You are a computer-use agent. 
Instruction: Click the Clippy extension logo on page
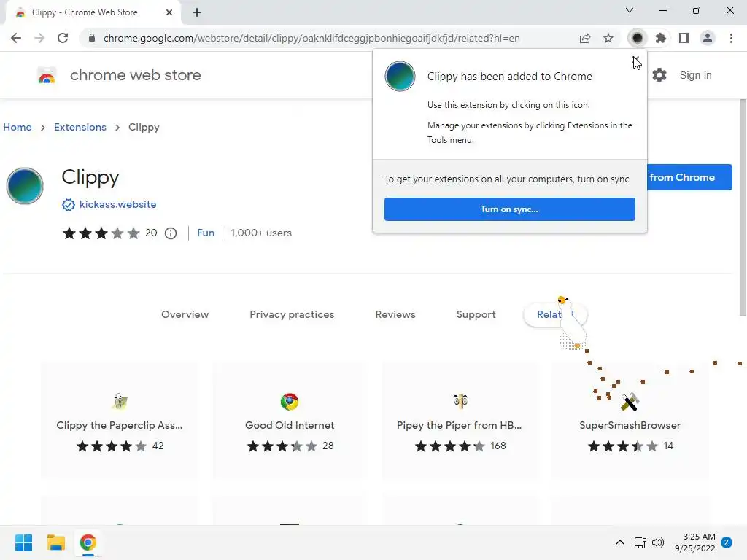25,186
